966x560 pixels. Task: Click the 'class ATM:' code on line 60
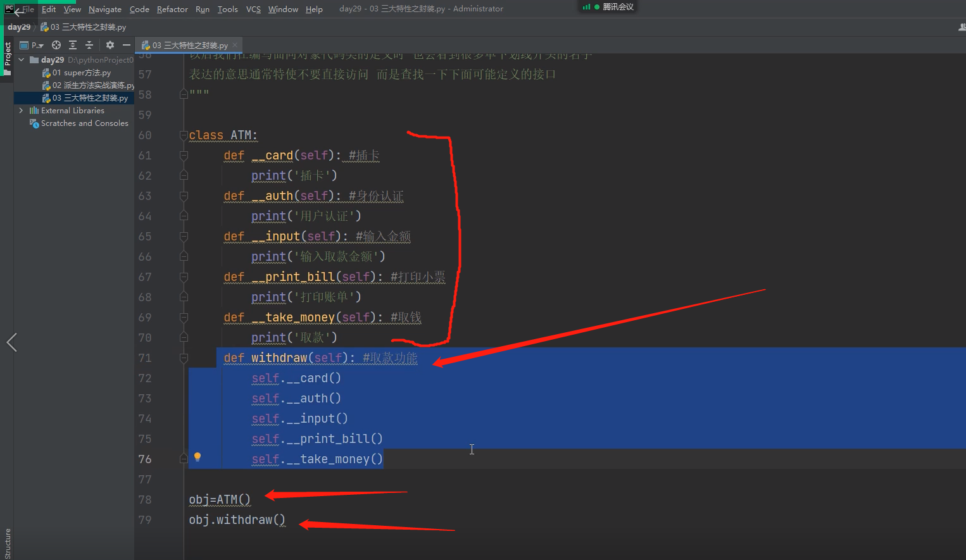pyautogui.click(x=223, y=135)
